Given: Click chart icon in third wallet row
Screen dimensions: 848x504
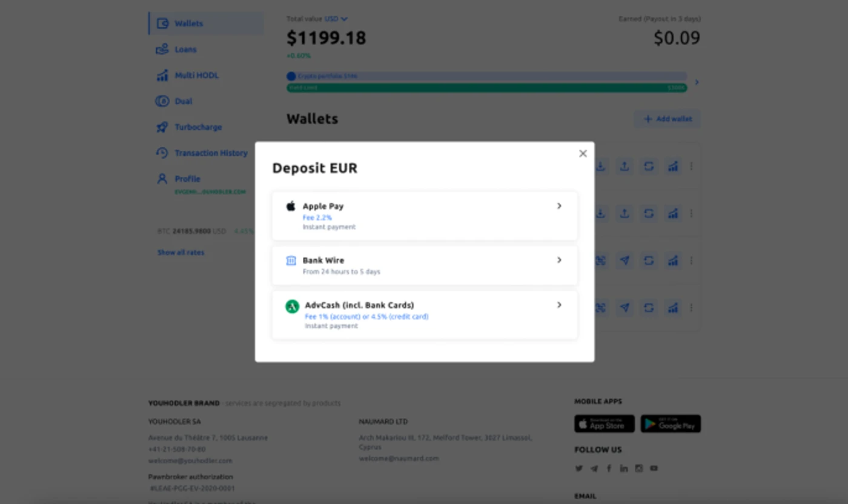Looking at the screenshot, I should (673, 260).
